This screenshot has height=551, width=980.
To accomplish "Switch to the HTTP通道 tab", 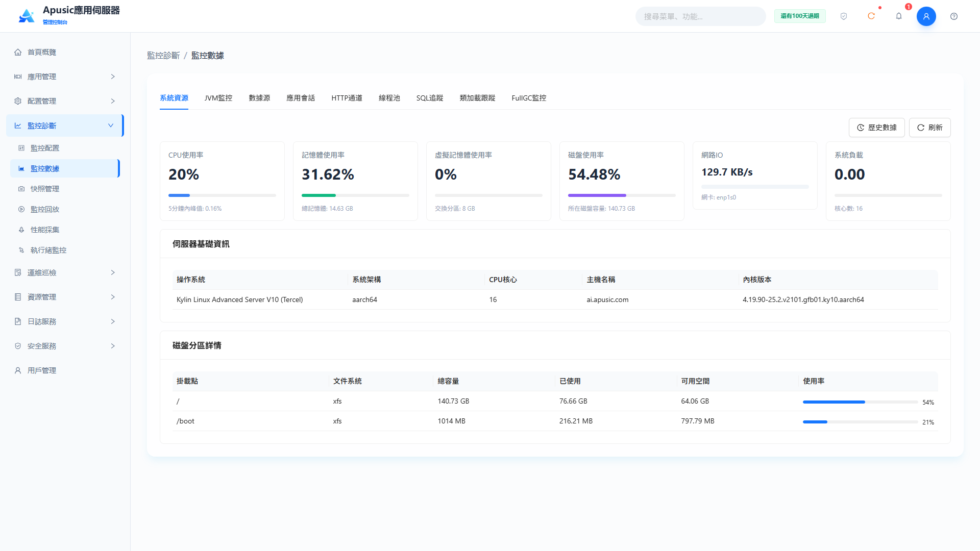I will pos(347,98).
